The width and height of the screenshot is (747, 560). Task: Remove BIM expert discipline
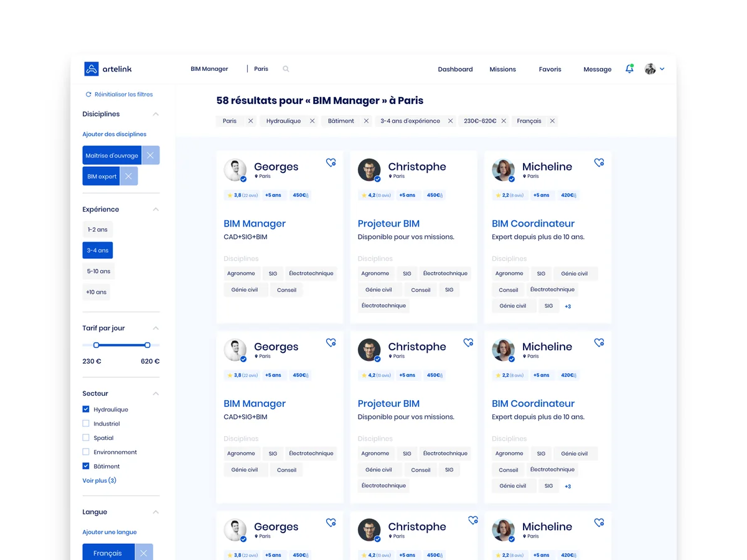coord(129,176)
